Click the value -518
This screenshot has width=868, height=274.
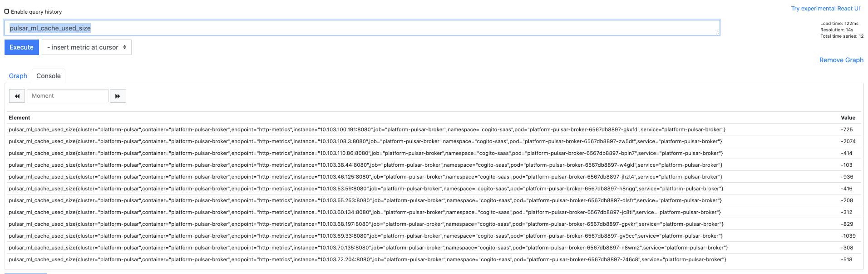[x=847, y=259]
